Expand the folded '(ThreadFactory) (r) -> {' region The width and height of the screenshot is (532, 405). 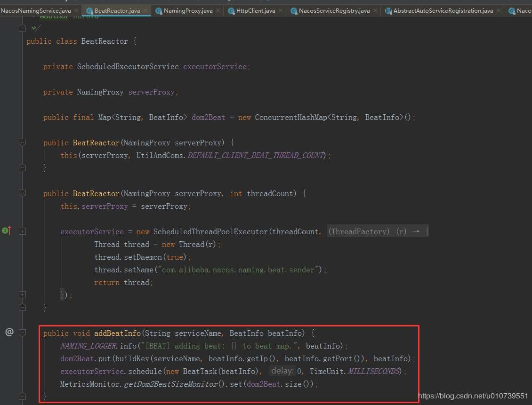(x=378, y=231)
